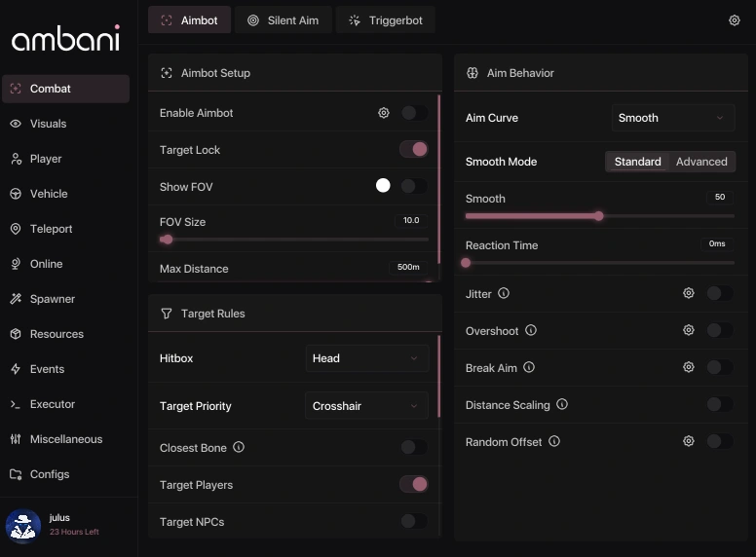Screen dimensions: 756x557
Task: Select Combat in the sidebar menu
Action: click(x=66, y=89)
